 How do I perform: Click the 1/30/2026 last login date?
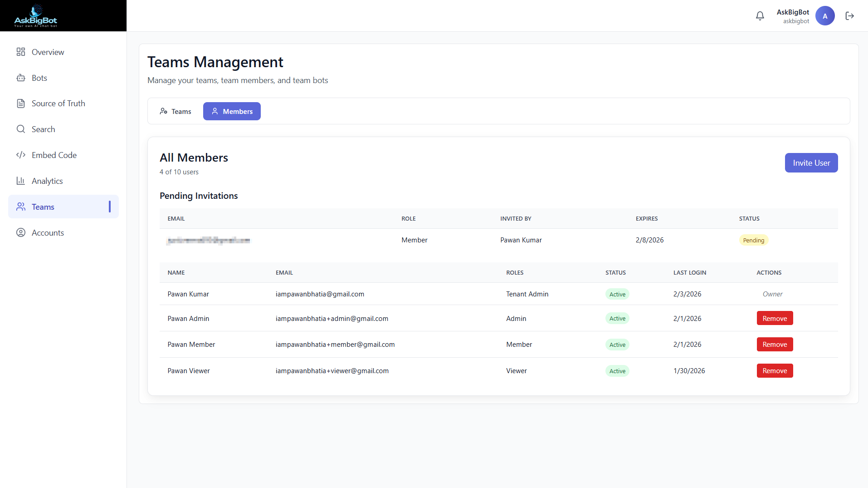click(689, 371)
